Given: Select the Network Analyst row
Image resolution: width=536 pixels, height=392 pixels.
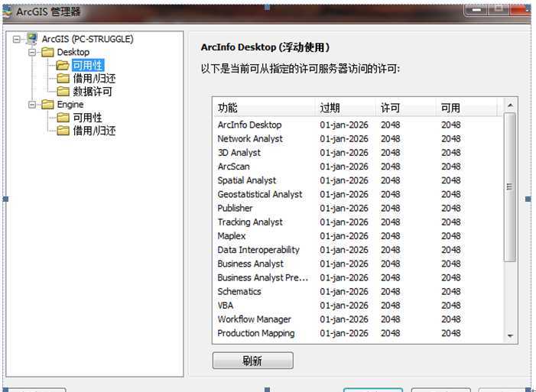Looking at the screenshot, I should click(359, 139).
